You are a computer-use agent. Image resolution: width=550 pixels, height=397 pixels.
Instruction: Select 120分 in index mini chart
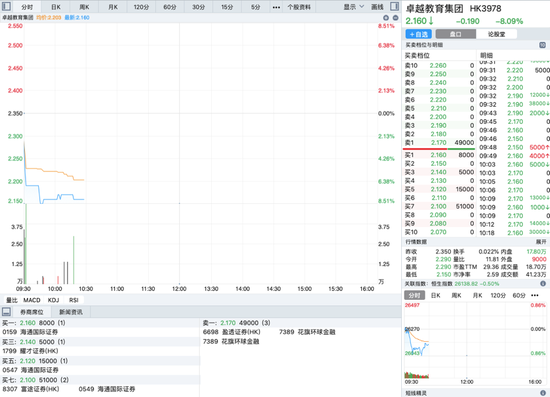point(498,295)
